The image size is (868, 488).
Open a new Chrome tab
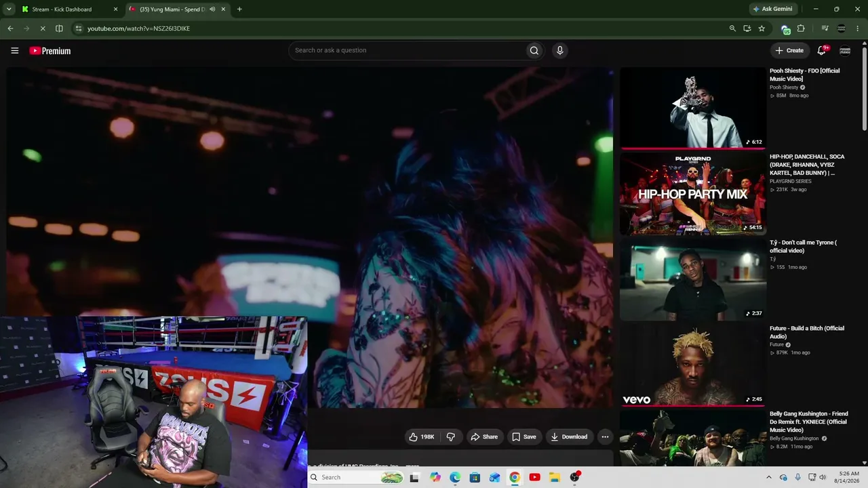pos(239,9)
